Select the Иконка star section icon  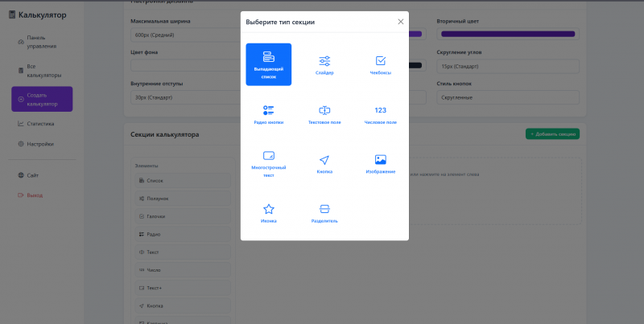269,209
